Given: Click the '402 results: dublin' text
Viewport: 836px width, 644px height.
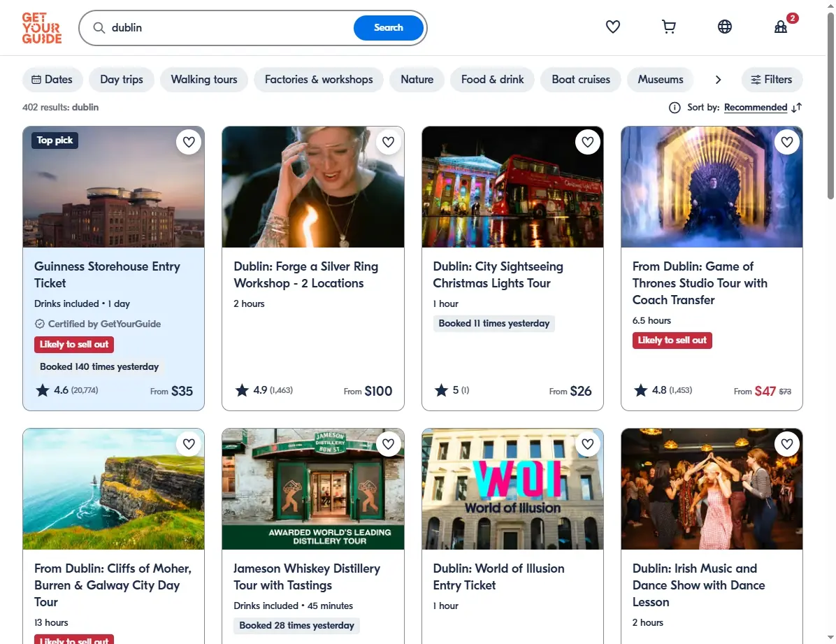Looking at the screenshot, I should point(60,107).
